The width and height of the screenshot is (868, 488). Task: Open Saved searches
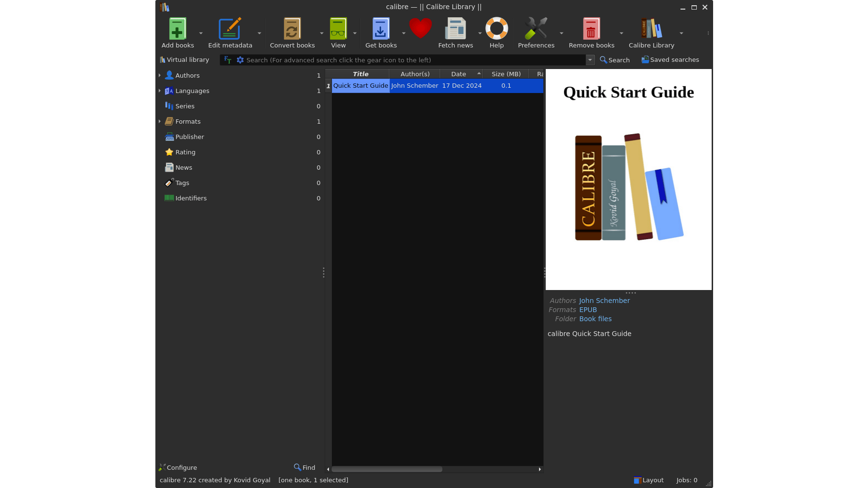point(670,60)
